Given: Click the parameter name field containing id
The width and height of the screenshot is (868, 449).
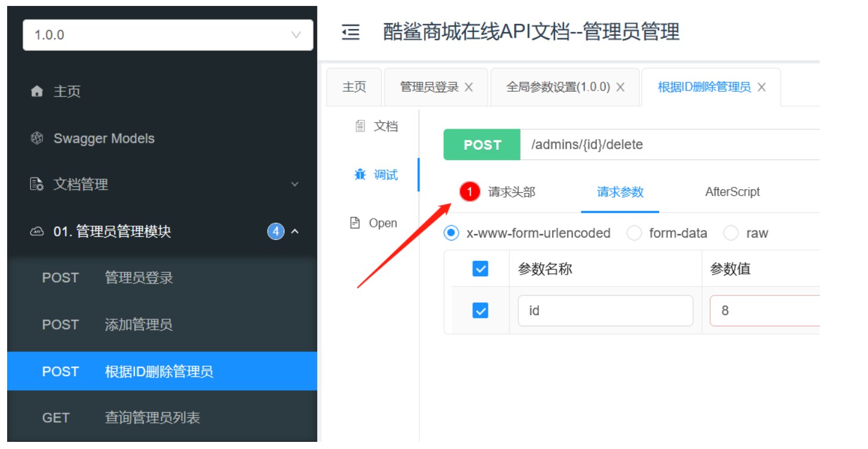Looking at the screenshot, I should tap(606, 310).
